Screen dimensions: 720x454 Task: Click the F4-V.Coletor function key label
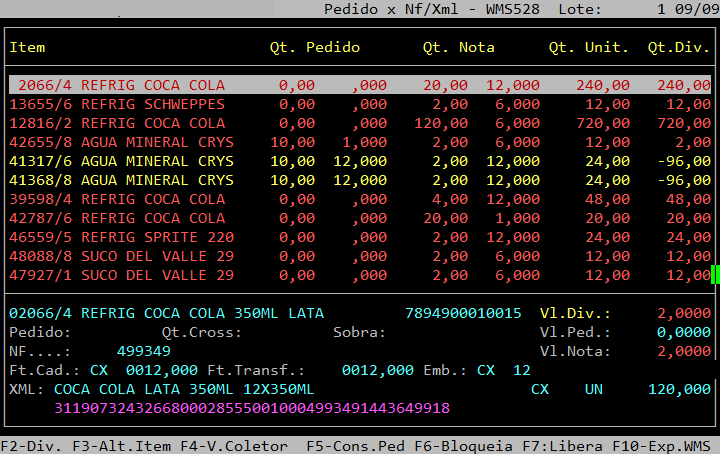tap(234, 446)
